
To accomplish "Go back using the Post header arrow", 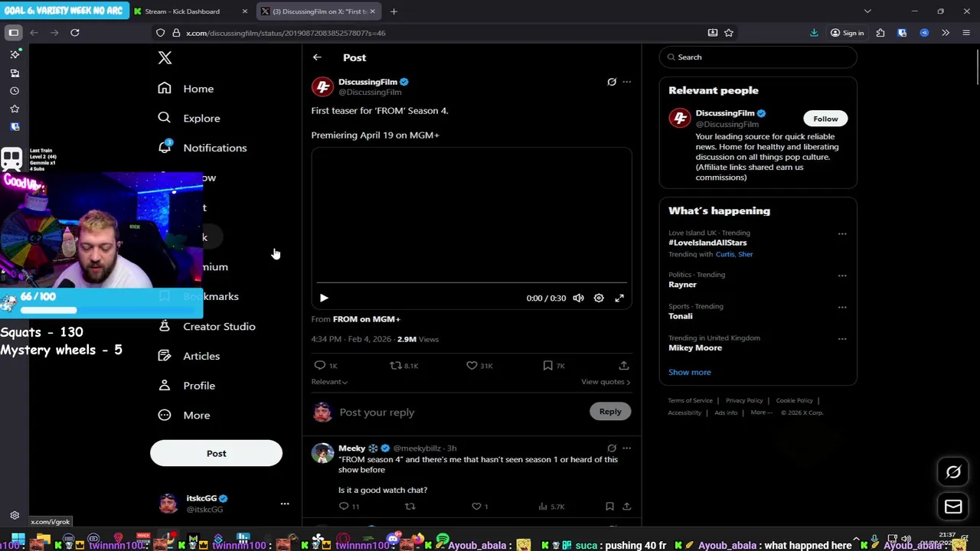I will [317, 57].
